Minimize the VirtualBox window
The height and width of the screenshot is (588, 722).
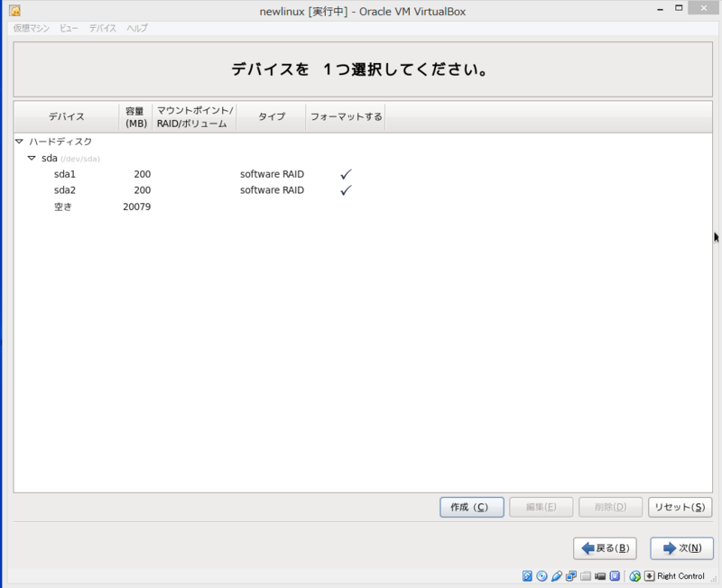click(x=661, y=9)
